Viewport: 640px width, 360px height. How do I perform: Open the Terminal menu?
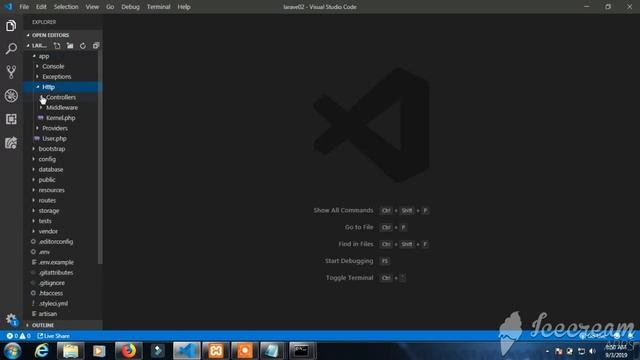point(159,7)
